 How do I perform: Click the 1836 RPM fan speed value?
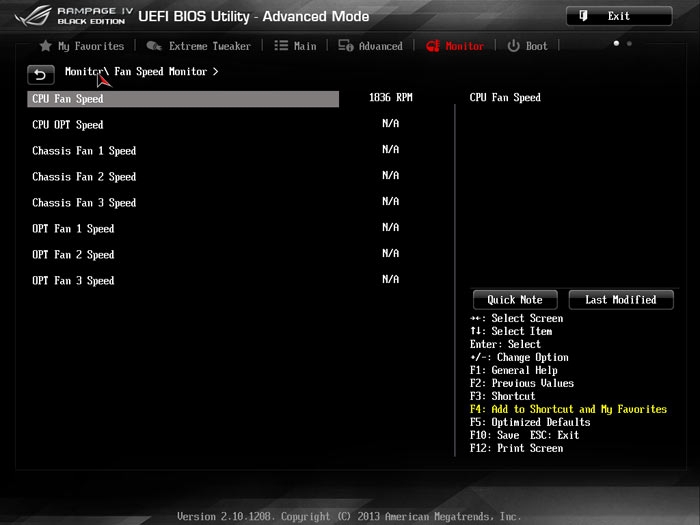click(x=390, y=98)
